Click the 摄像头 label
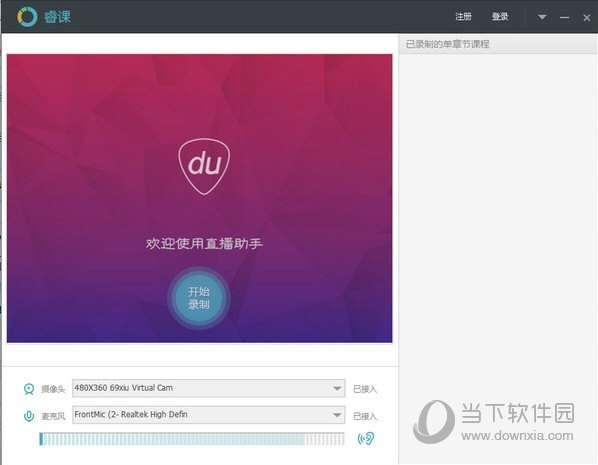Viewport: 598px width, 465px height. (x=53, y=389)
